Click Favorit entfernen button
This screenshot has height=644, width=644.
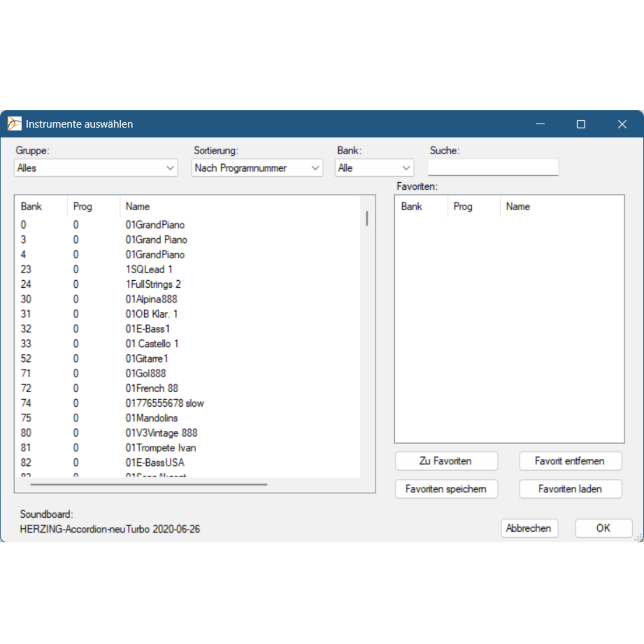pyautogui.click(x=570, y=461)
